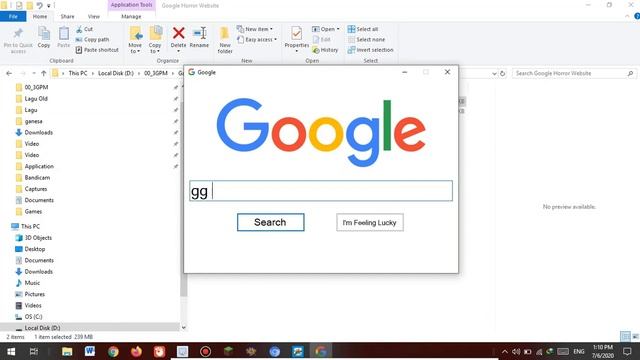Show hidden system tray icons
Image resolution: width=640 pixels, height=360 pixels.
pos(505,351)
